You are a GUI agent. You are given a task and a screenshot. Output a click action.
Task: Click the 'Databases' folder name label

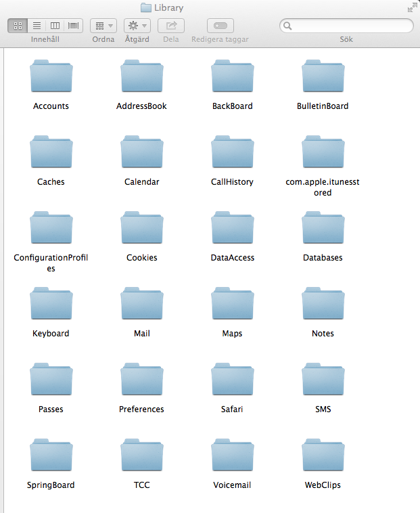point(323,258)
